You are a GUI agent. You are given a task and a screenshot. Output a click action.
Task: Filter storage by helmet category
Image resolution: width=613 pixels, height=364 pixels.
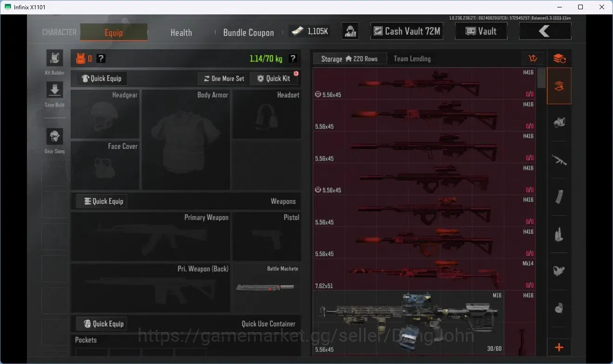pos(559,123)
